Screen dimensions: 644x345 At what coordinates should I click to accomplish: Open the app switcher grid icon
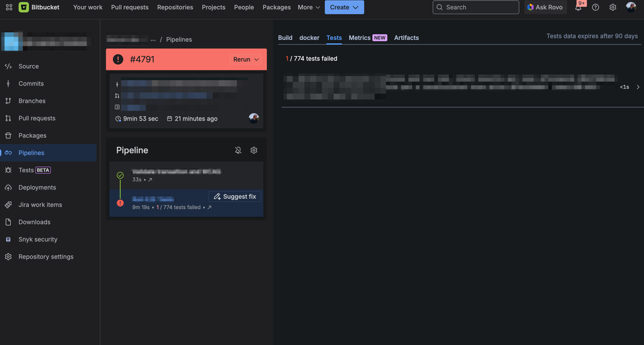click(9, 7)
